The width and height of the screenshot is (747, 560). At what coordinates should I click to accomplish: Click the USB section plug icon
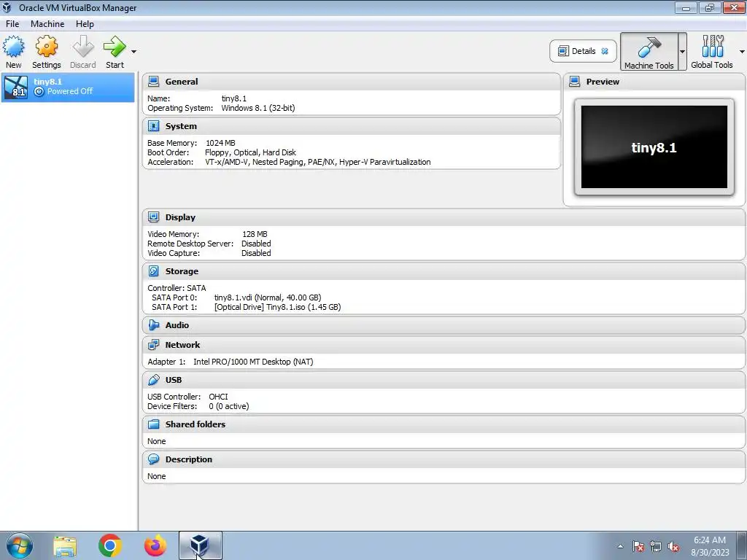pyautogui.click(x=153, y=379)
